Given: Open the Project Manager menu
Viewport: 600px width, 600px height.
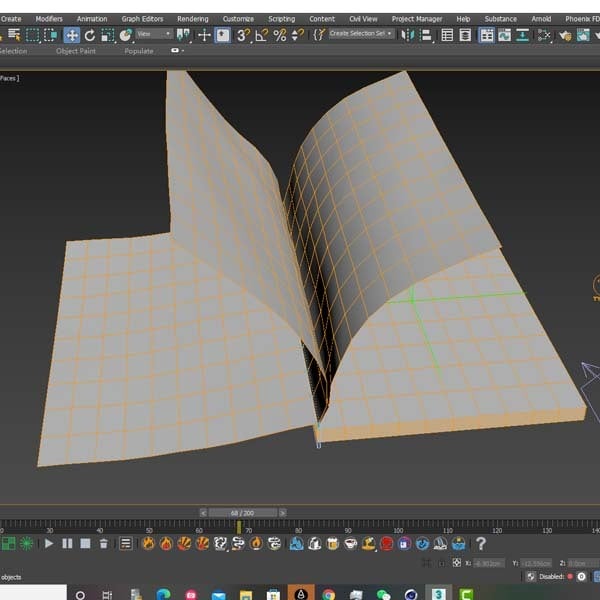Looking at the screenshot, I should (x=417, y=19).
